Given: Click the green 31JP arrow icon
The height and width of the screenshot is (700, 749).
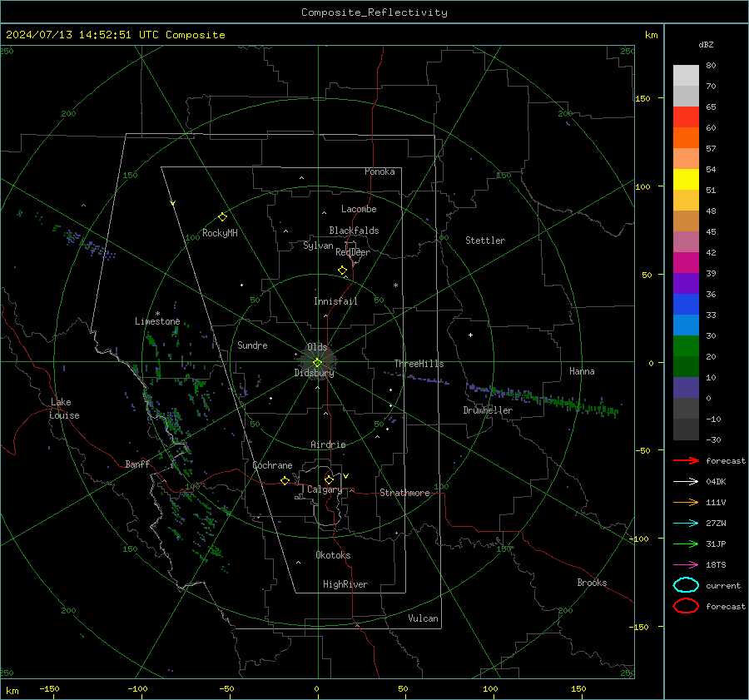Looking at the screenshot, I should click(x=686, y=544).
